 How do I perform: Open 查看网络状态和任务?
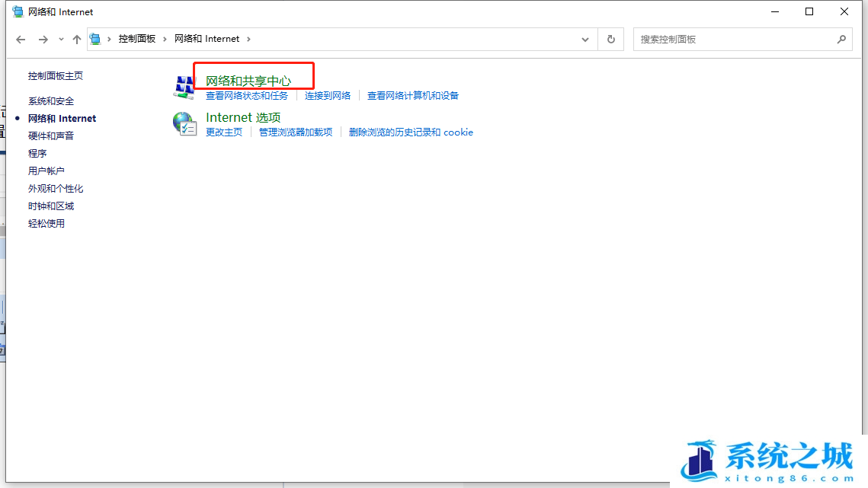coord(245,95)
